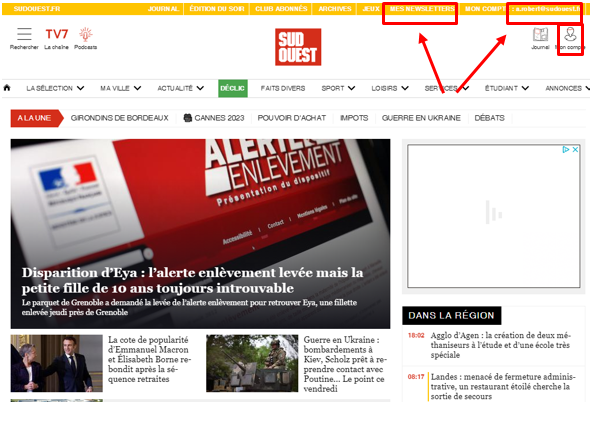Open Mes Newsletters in top bar
The image size is (596, 426).
[422, 9]
